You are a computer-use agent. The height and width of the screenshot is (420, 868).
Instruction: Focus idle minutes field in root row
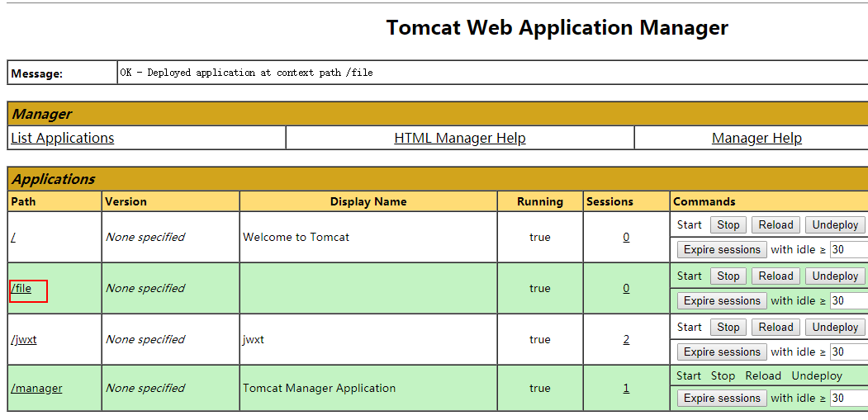coord(849,249)
